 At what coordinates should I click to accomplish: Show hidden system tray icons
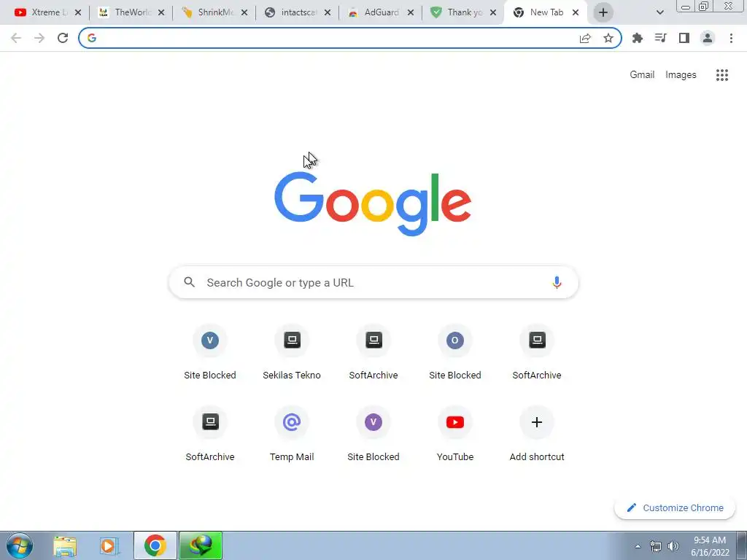(x=638, y=546)
